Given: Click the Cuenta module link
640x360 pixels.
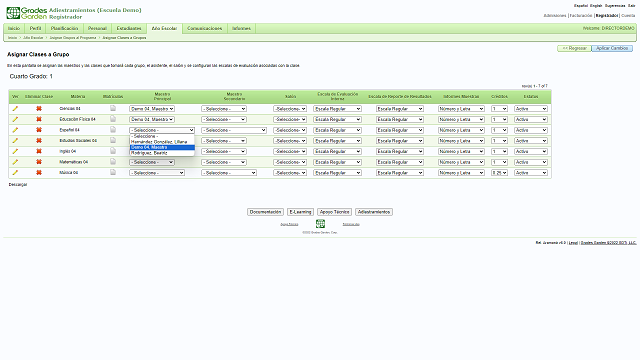Looking at the screenshot, I should (628, 16).
